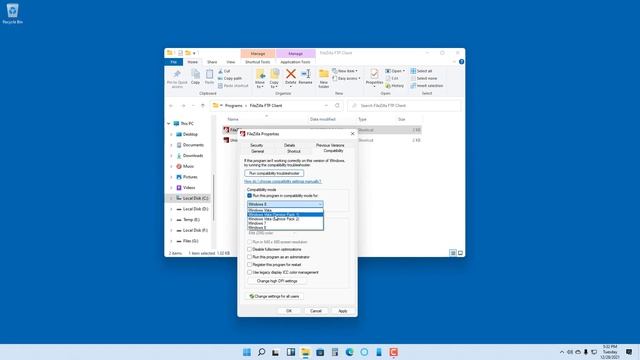
Task: Click the red Delete icon
Action: [291, 74]
